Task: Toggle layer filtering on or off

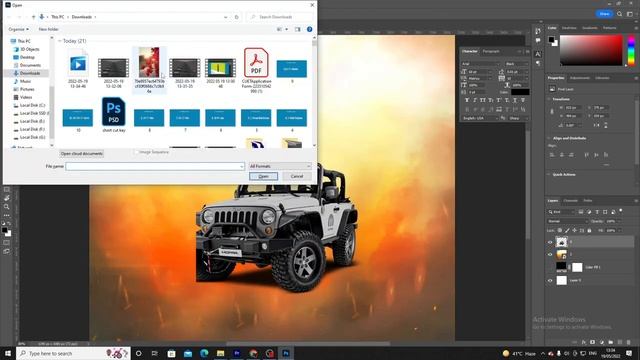Action: [x=621, y=211]
